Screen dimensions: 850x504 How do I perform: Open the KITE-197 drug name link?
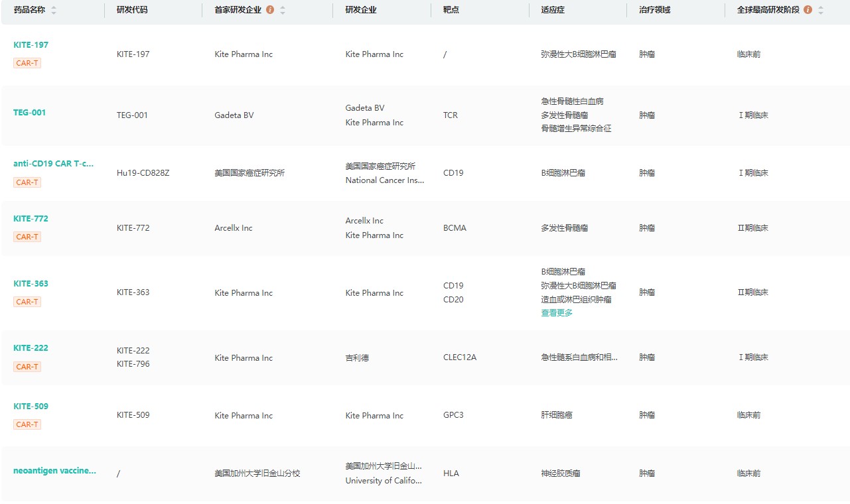tap(31, 45)
